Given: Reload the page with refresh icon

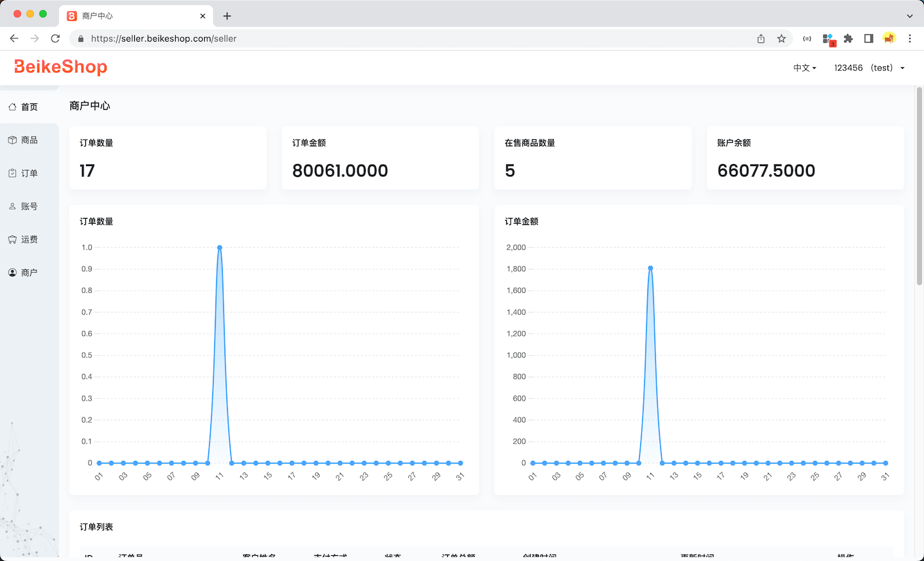Looking at the screenshot, I should 55,38.
